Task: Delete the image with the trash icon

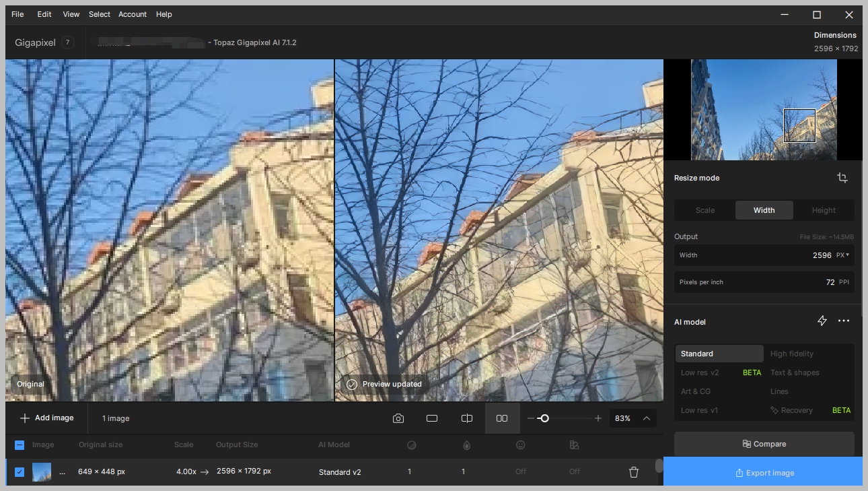Action: 633,472
